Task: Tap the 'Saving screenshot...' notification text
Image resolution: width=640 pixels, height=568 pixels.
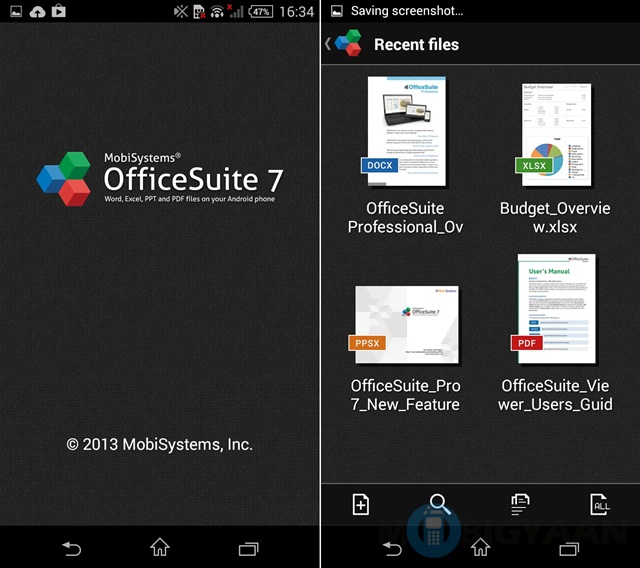Action: (407, 11)
